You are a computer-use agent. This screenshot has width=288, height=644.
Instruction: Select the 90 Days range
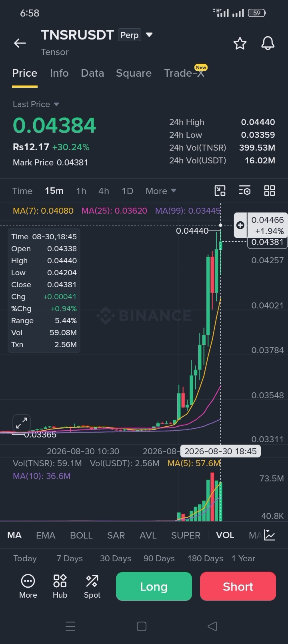(159, 559)
